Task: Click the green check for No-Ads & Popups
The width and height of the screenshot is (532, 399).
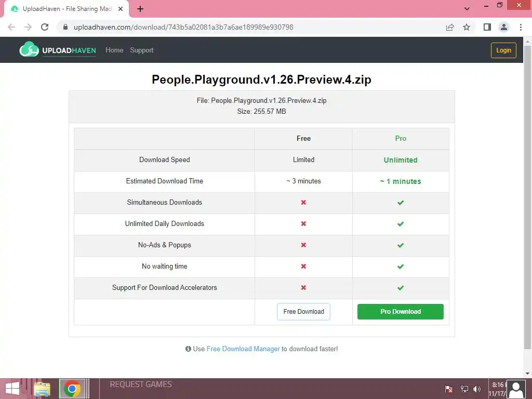Action: click(x=401, y=245)
